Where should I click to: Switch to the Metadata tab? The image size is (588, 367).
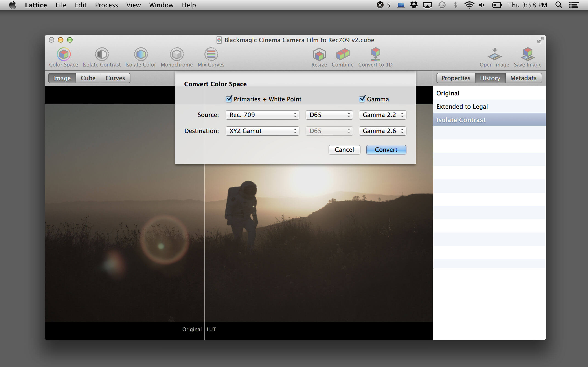[x=524, y=78]
